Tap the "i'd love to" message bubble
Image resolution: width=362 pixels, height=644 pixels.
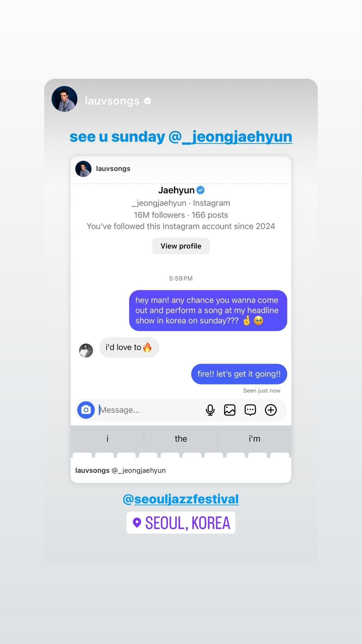click(x=129, y=348)
